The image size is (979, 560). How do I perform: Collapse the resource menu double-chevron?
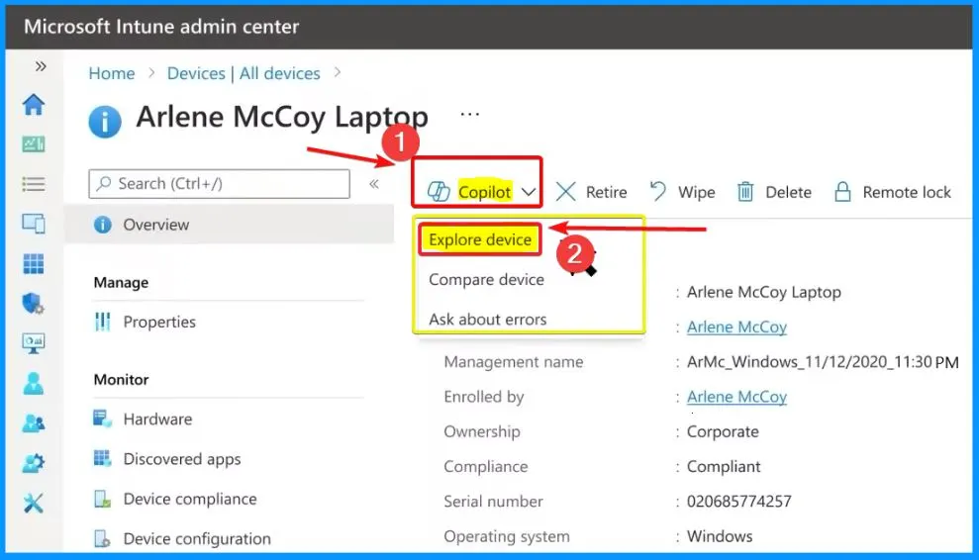click(374, 184)
